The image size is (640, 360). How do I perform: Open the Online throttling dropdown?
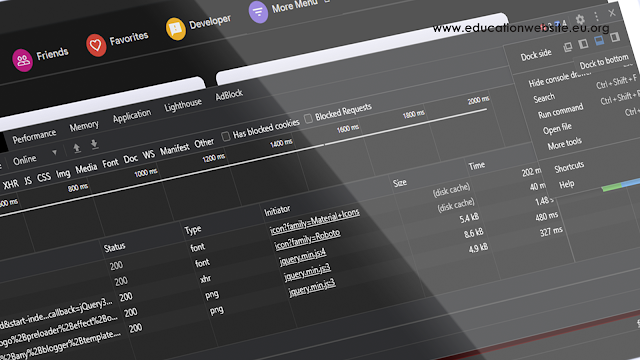[x=35, y=157]
